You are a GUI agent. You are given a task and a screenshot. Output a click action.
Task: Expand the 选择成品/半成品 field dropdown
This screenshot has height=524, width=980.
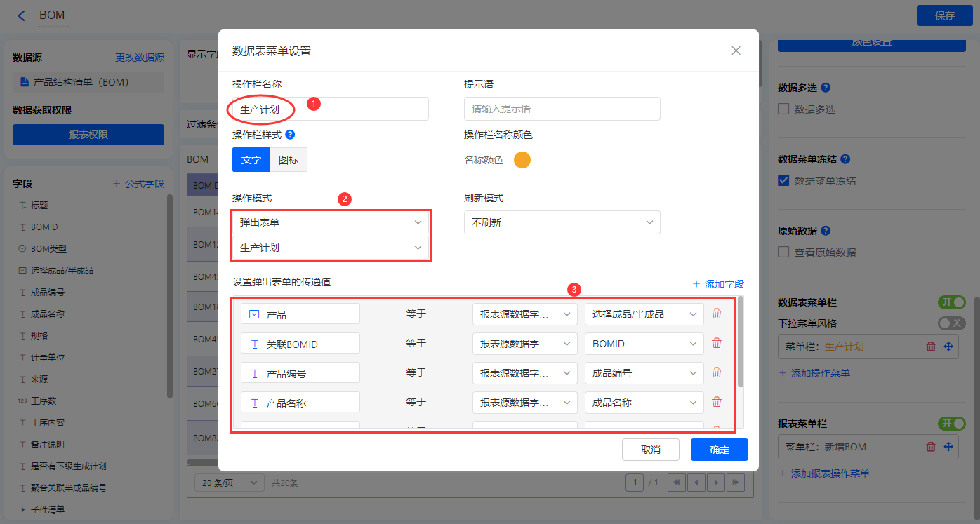(x=644, y=314)
